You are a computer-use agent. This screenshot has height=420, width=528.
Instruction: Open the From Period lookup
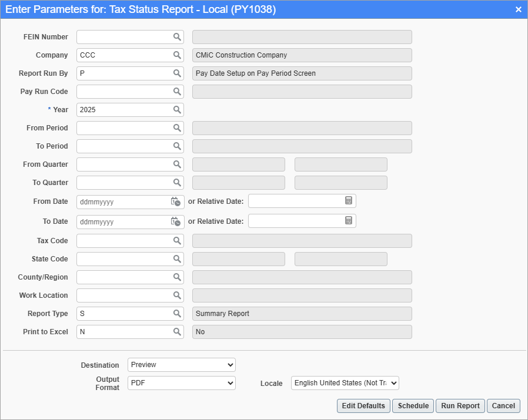176,127
